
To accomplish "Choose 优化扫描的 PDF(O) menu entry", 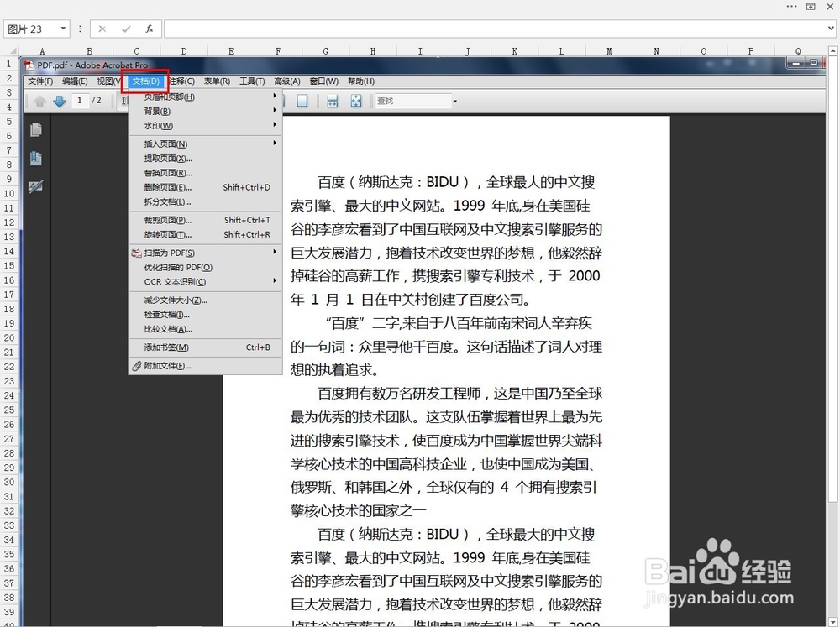I will (206, 267).
